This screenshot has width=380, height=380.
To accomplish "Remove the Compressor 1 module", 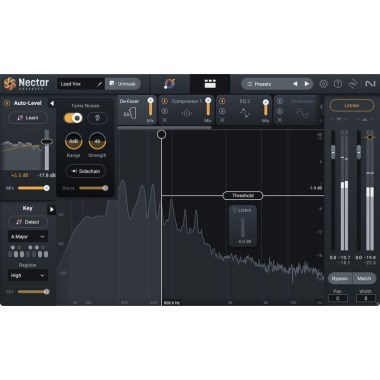I will 164,120.
